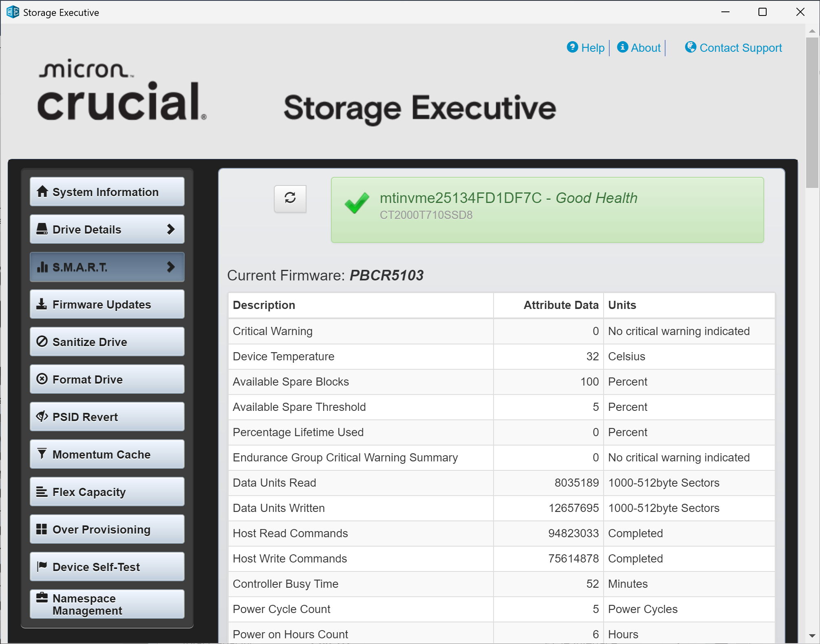820x644 pixels.
Task: Click the green Good Health checkmark
Action: click(x=357, y=203)
